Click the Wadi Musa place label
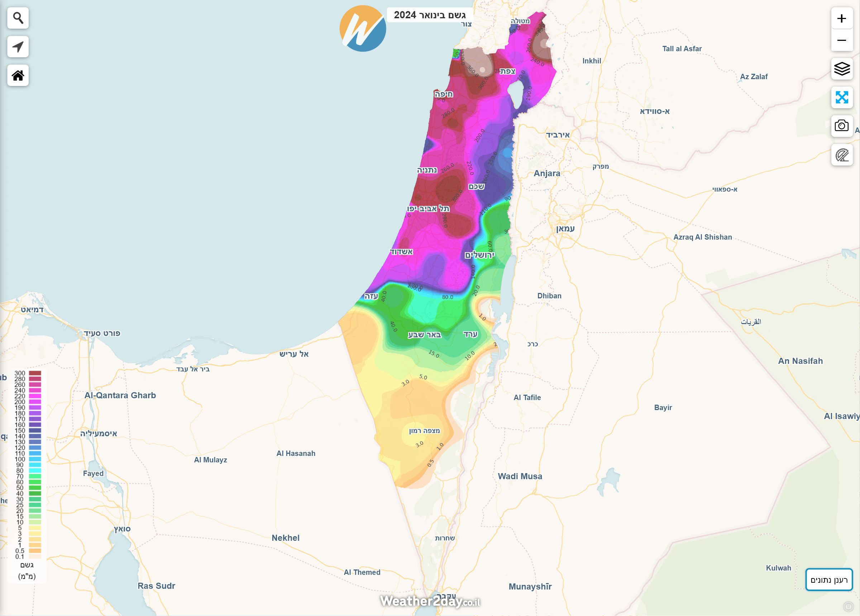 pyautogui.click(x=520, y=476)
